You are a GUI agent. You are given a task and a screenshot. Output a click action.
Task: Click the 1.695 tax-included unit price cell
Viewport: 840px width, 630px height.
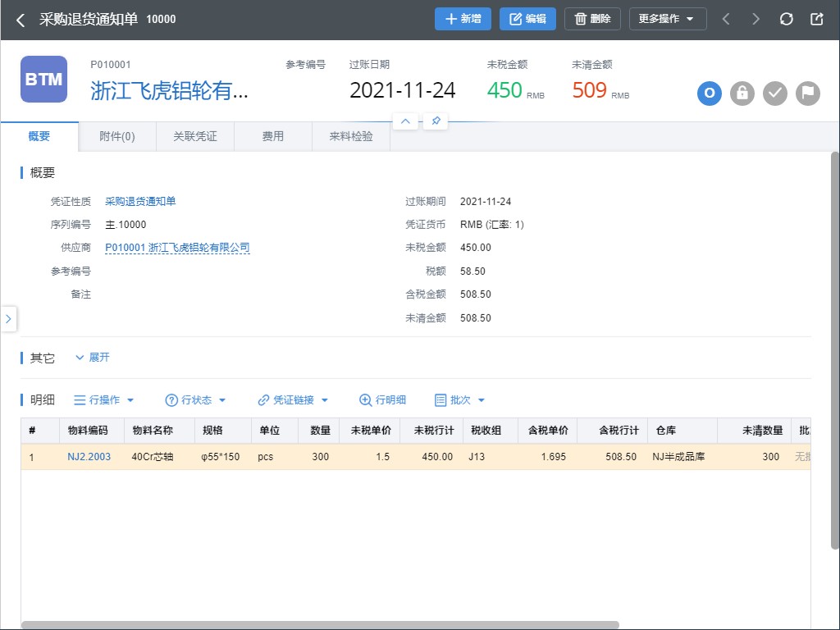[x=547, y=457]
